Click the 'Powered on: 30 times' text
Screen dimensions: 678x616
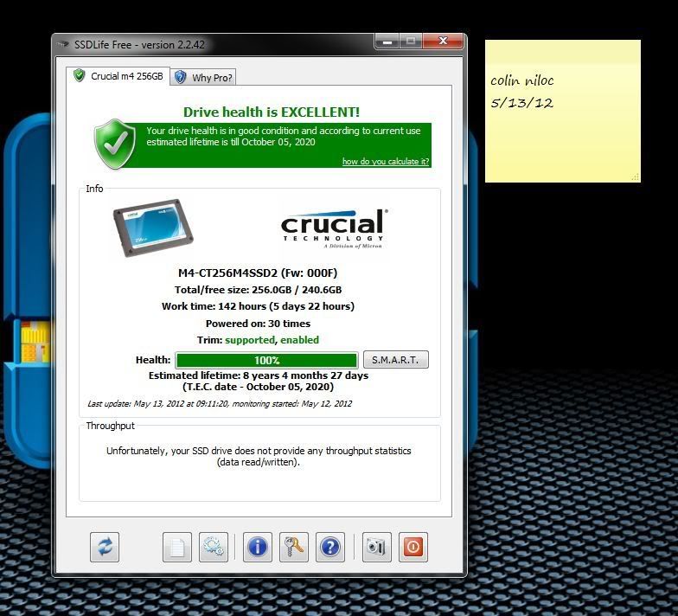point(258,324)
